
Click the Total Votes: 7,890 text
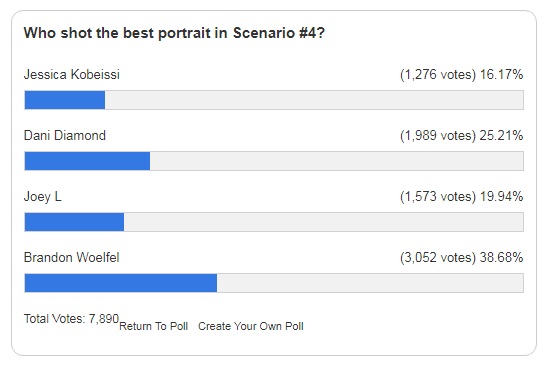pyautogui.click(x=71, y=319)
